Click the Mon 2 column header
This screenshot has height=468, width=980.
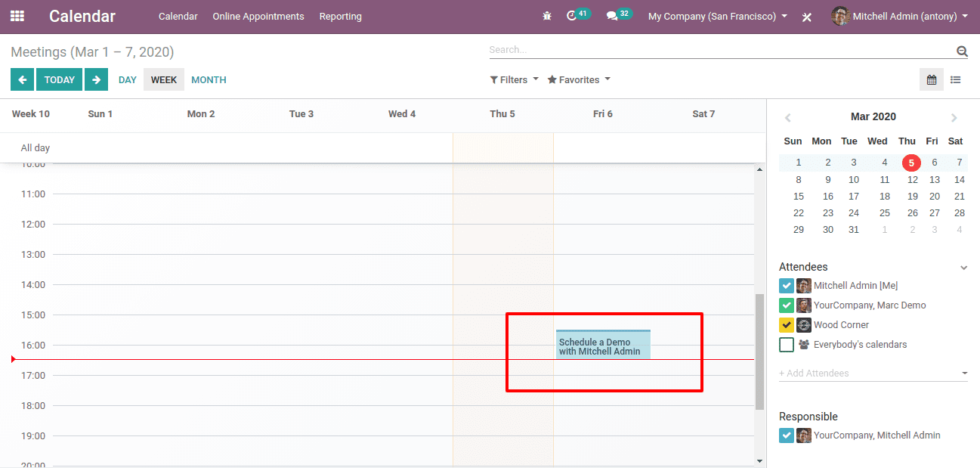pos(201,114)
